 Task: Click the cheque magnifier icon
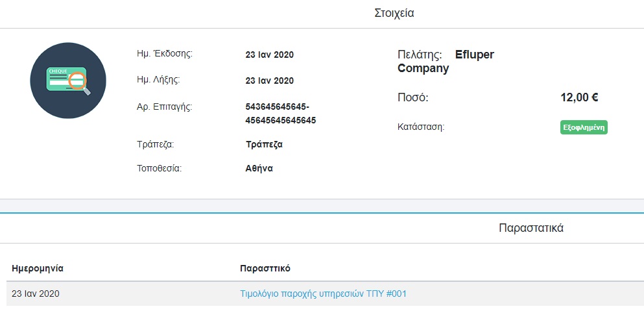tap(68, 81)
